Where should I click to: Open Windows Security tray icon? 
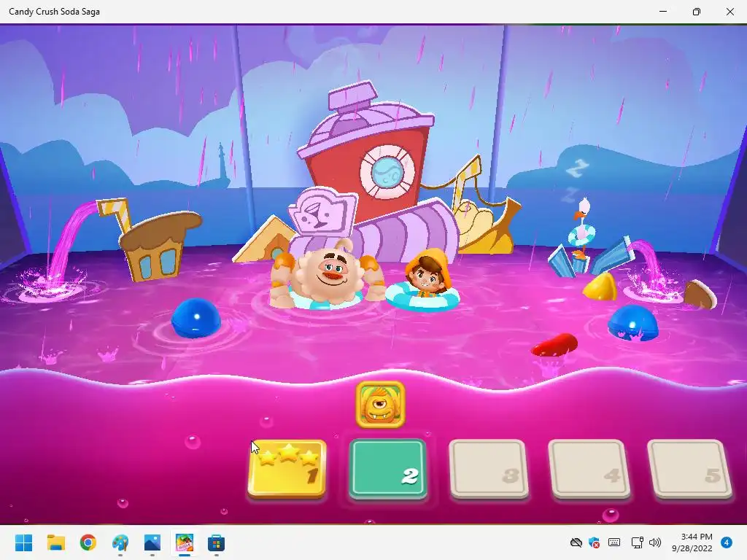(x=594, y=542)
